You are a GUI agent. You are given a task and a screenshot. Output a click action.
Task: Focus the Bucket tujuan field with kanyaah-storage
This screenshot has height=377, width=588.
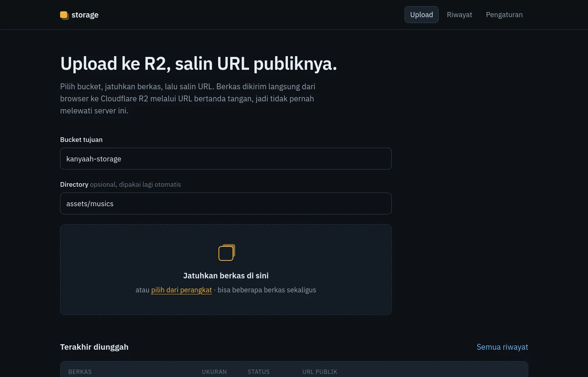coord(226,159)
